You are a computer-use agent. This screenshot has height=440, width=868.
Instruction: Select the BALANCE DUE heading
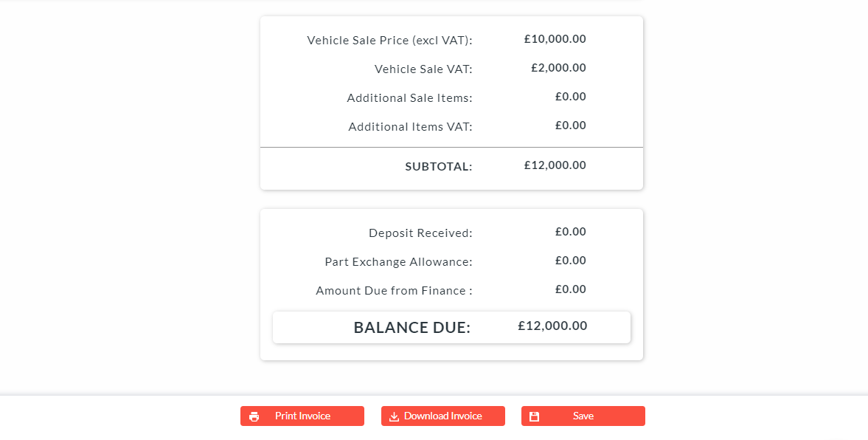412,328
